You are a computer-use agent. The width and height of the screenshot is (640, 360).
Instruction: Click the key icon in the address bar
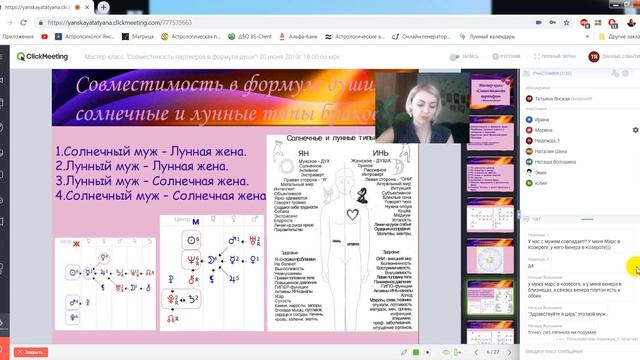[x=552, y=22]
